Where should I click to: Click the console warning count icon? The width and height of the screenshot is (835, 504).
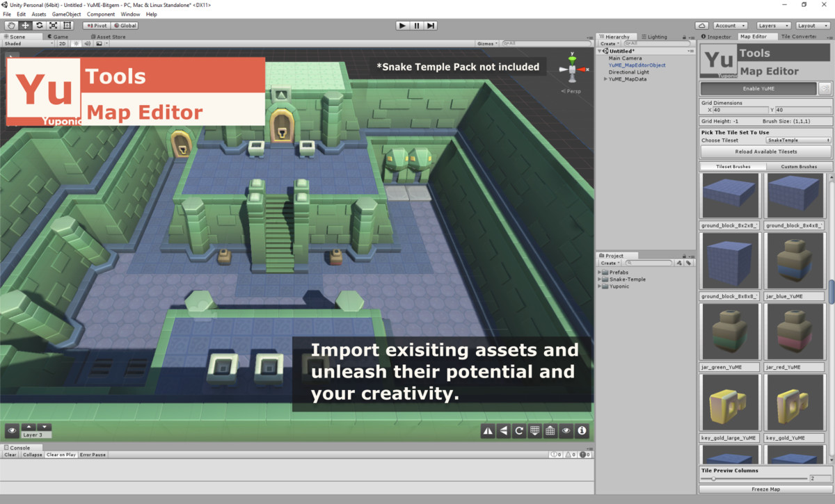point(571,455)
